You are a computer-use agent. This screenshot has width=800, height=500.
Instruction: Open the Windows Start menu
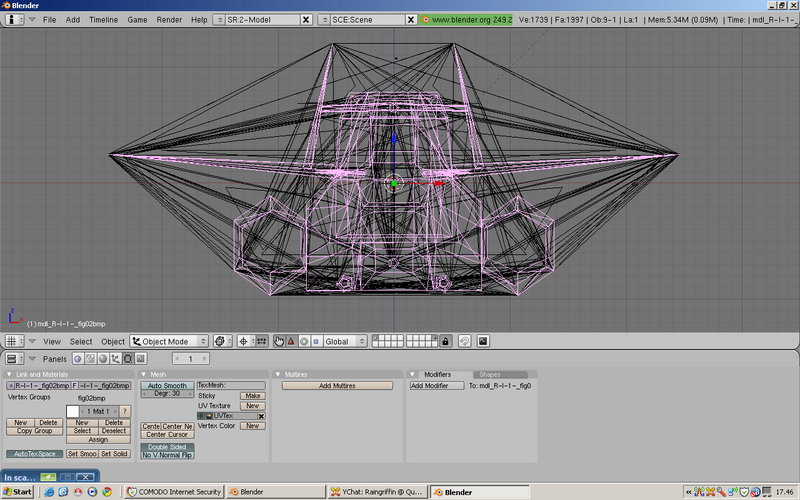[x=18, y=492]
